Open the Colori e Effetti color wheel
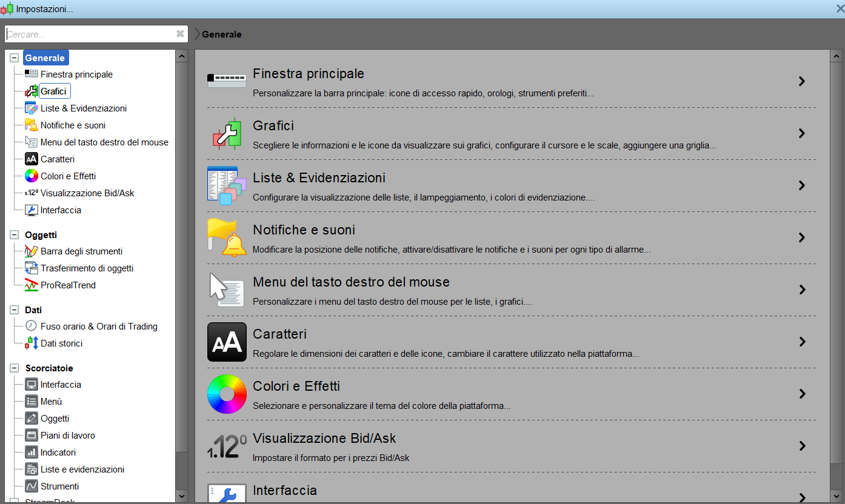845x504 pixels. (x=227, y=394)
